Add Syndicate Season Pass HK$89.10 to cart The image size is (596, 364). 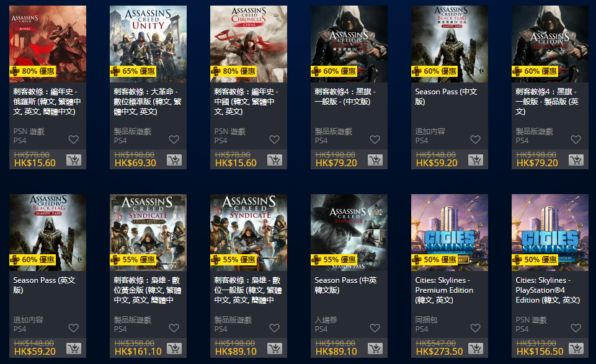click(375, 348)
